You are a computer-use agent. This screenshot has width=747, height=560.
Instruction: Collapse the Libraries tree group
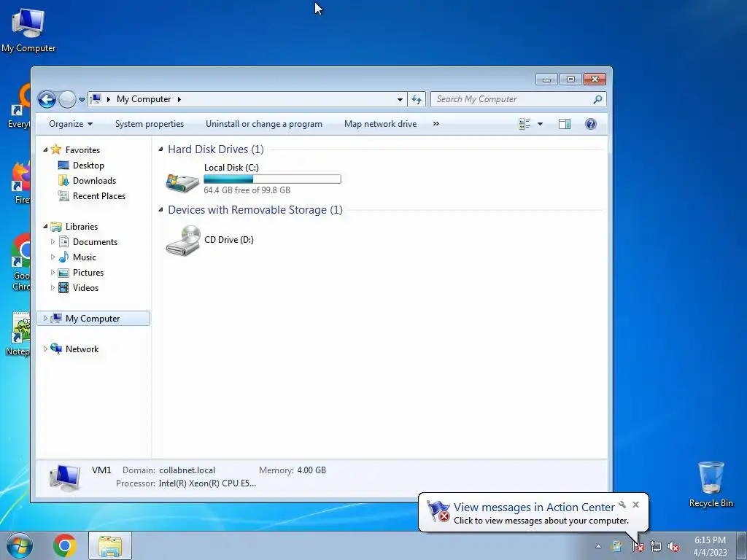[x=45, y=226]
